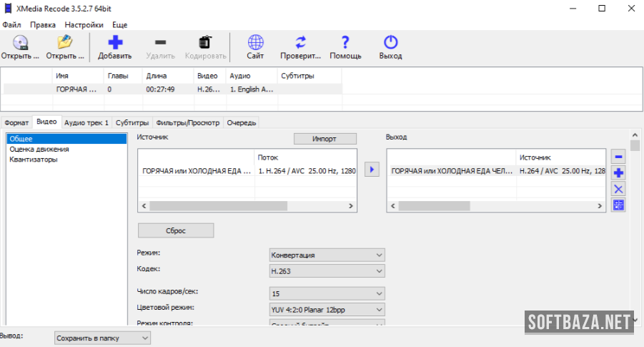
Task: Open the Кодек dropdown showing H.263
Action: (x=327, y=271)
